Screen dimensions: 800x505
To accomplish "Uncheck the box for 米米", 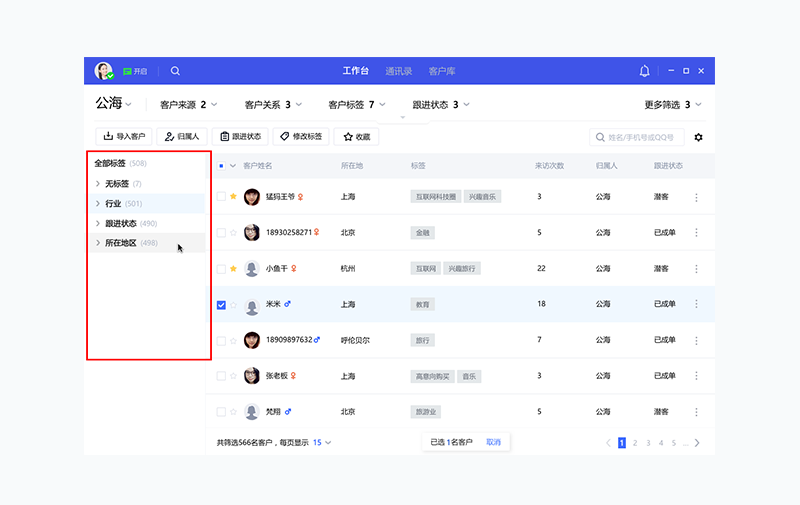I will click(221, 305).
